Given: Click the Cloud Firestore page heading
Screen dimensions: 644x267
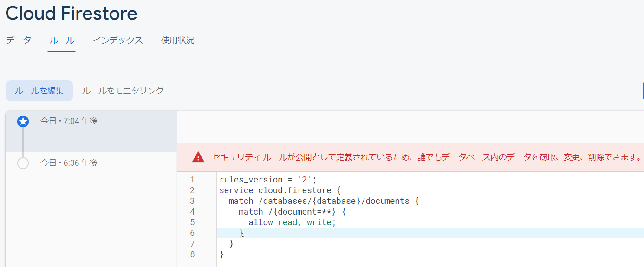Looking at the screenshot, I should pos(72,13).
